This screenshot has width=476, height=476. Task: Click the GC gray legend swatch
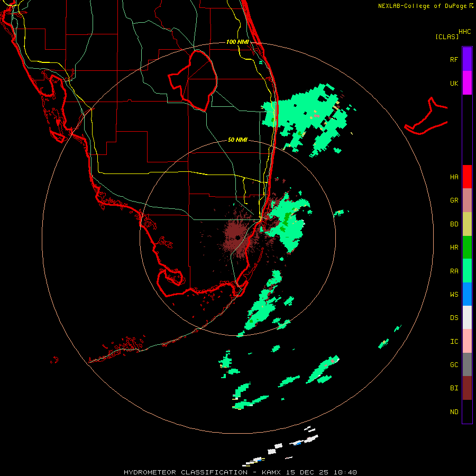[467, 364]
